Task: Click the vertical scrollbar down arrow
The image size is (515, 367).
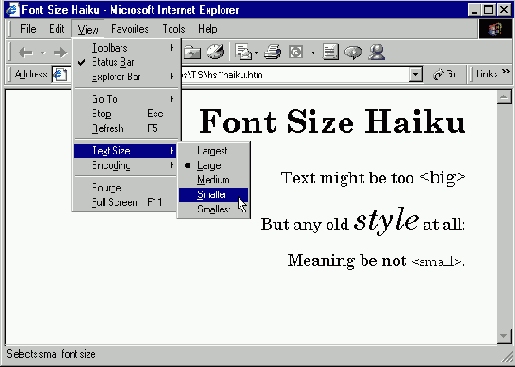Action: click(x=503, y=336)
